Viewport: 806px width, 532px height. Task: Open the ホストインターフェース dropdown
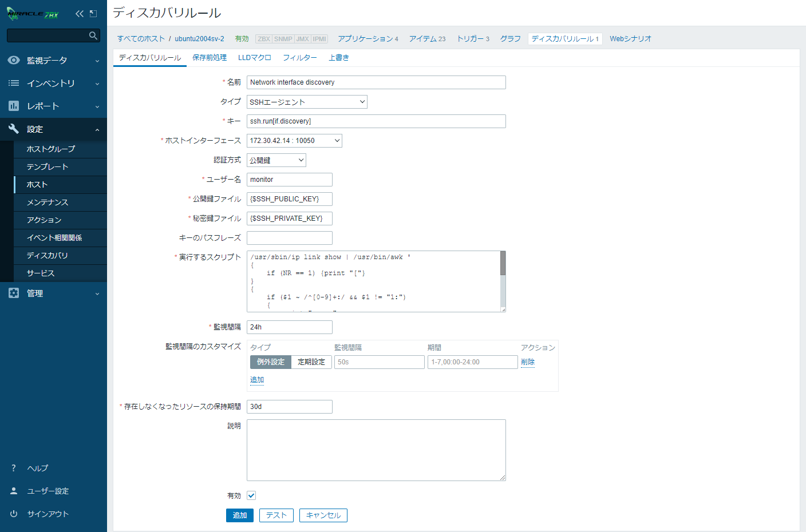point(294,141)
